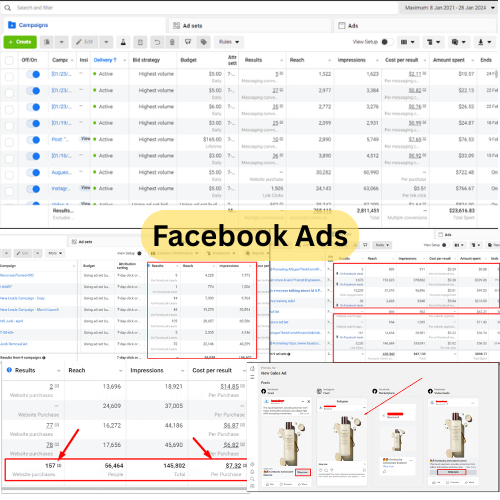
Task: Tick the checkbox for the $26.53 campaign row
Action: [9, 109]
